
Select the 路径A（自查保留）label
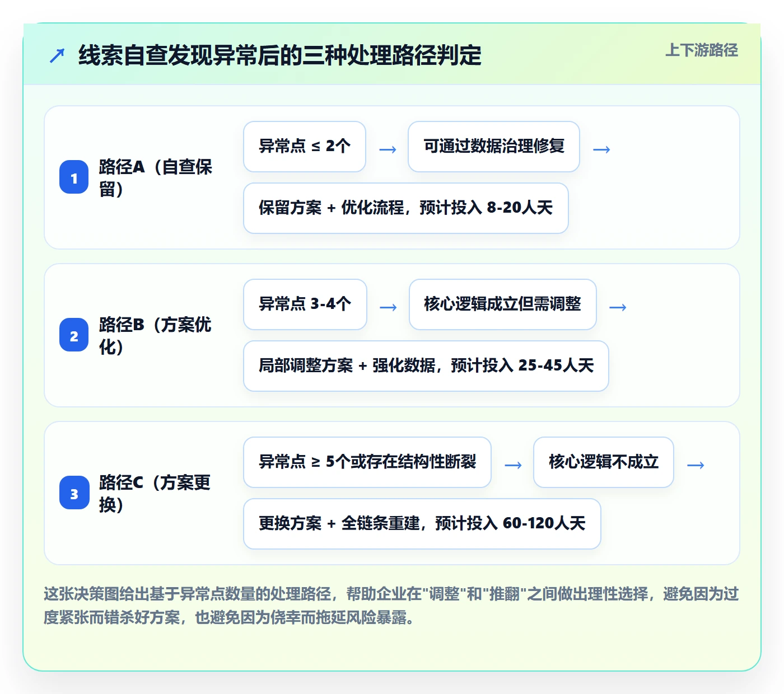(x=156, y=177)
